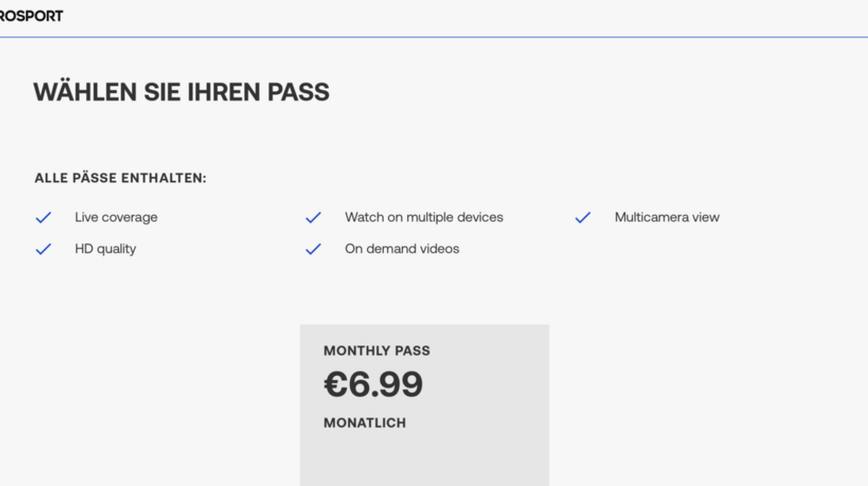This screenshot has height=486, width=868.
Task: Click the checkmark beside Watch on multiple devices
Action: (x=313, y=218)
